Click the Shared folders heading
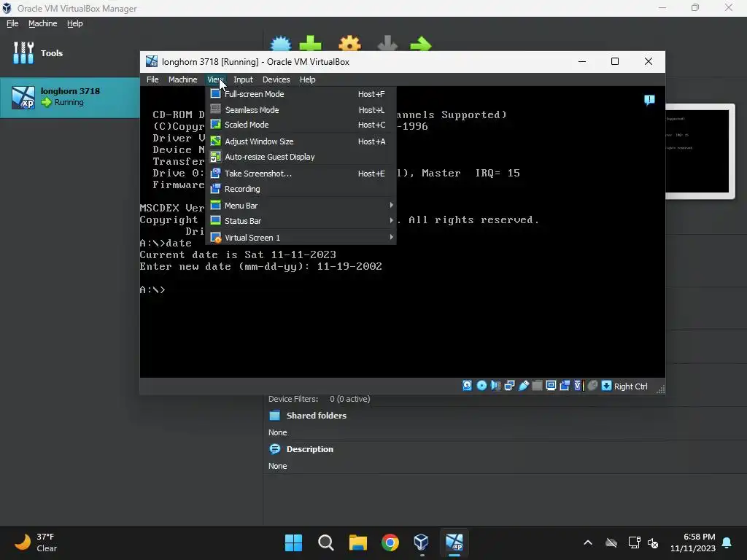The image size is (747, 560). [x=317, y=416]
